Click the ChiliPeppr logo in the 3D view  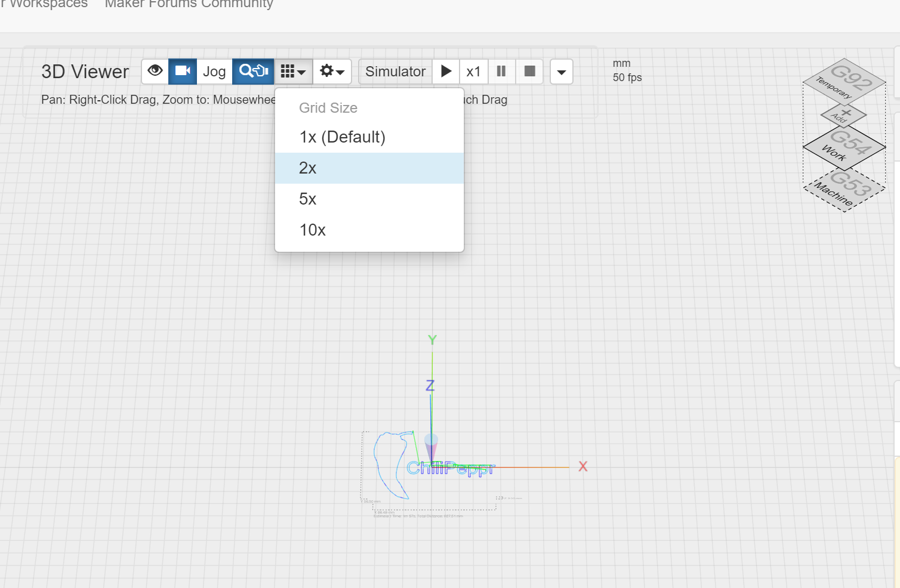point(451,468)
